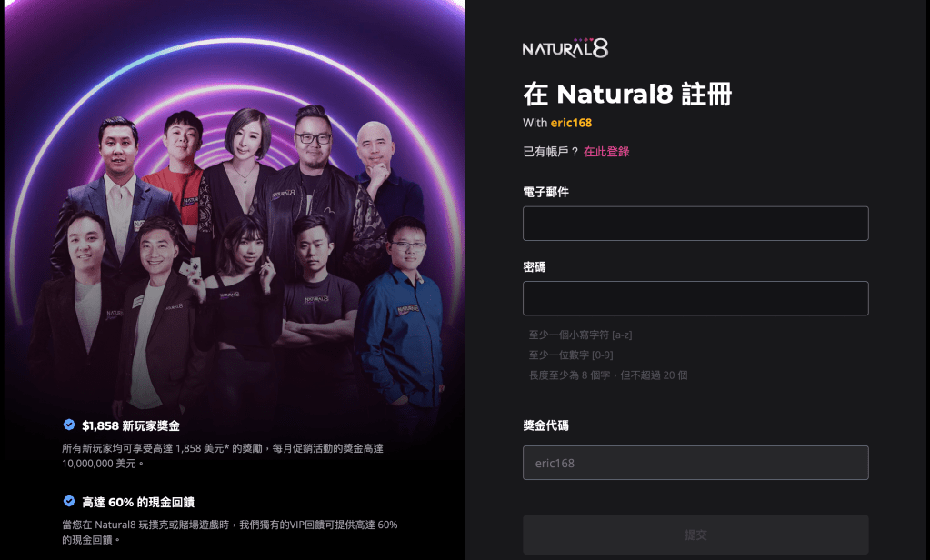Click the $1,858 新玩家獎金 title
Image resolution: width=930 pixels, height=560 pixels.
click(x=131, y=426)
